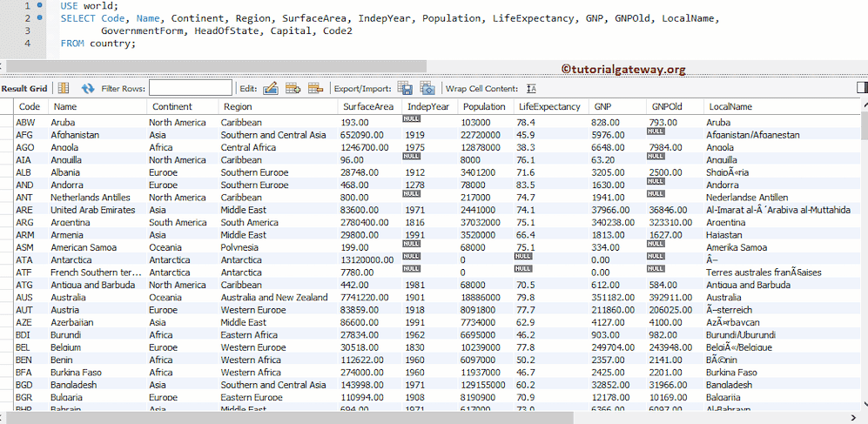Select the 'Australia and New Zealand' Region cell
Screen dimensions: 868x424
pyautogui.click(x=278, y=297)
